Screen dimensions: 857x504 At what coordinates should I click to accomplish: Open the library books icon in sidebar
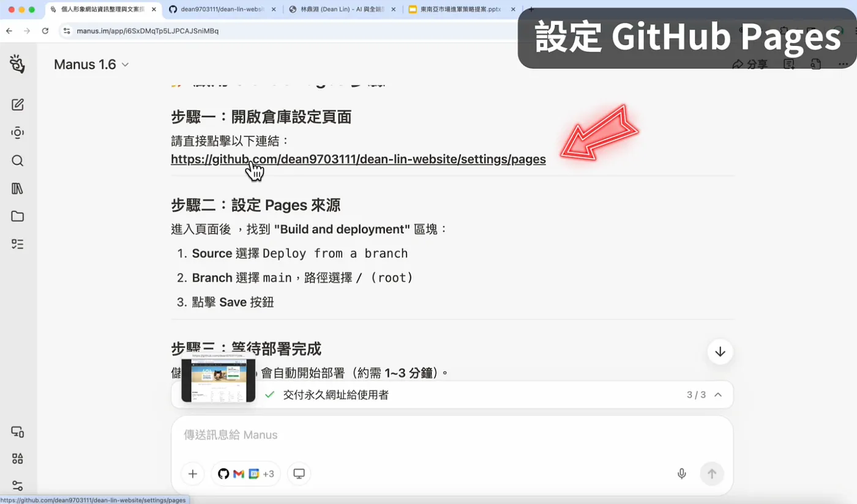coord(18,188)
